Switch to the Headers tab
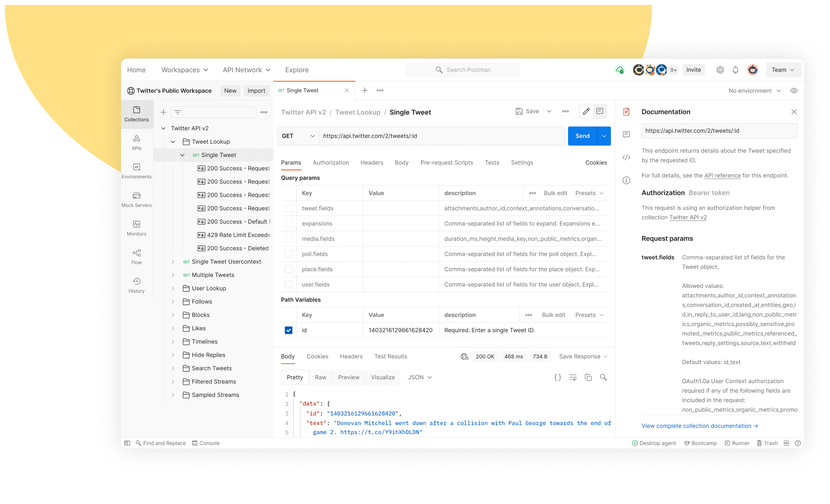830x504 pixels. 372,162
